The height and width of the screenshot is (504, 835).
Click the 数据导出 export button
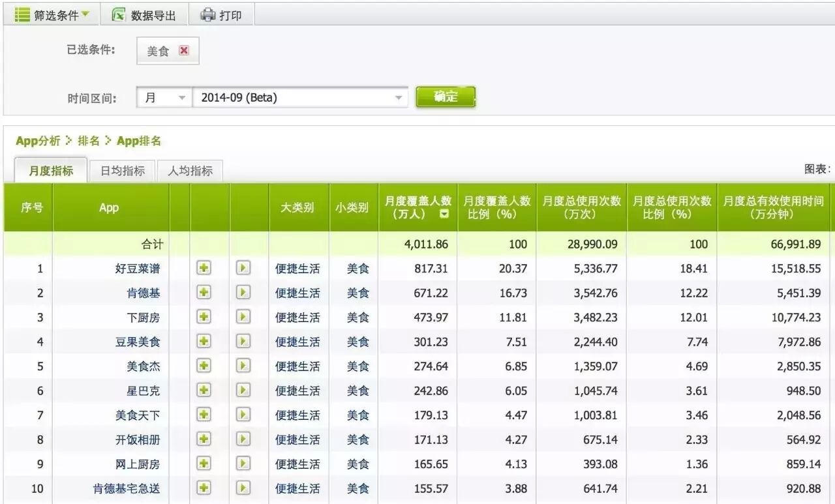tap(144, 15)
